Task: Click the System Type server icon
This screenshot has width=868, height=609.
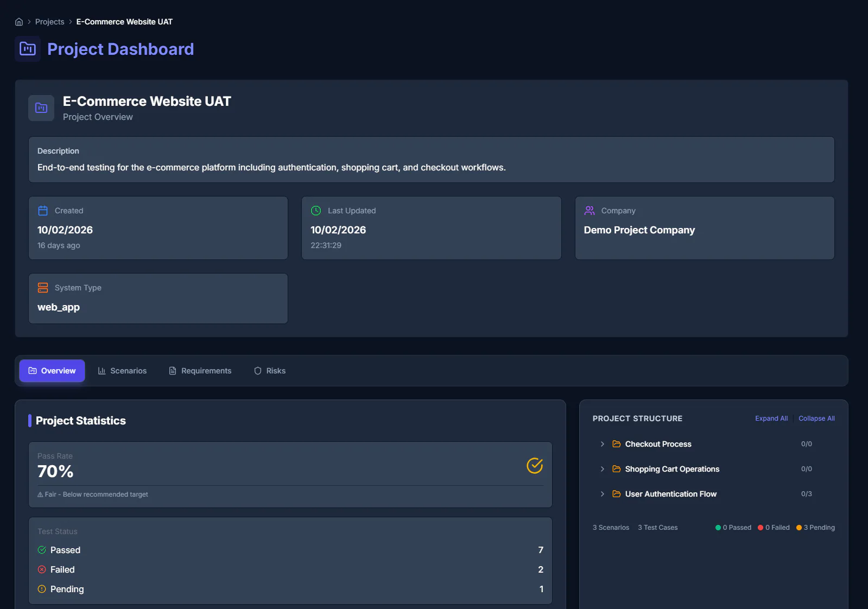Action: coord(43,288)
